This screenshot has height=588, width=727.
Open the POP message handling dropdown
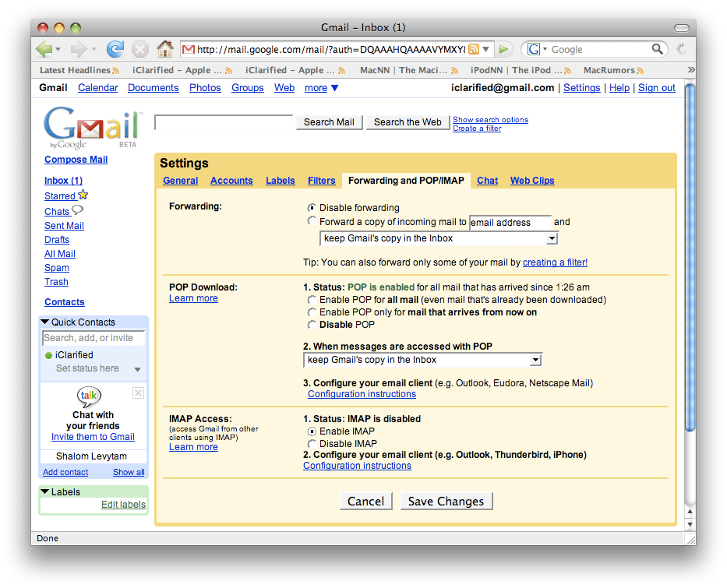click(x=535, y=360)
